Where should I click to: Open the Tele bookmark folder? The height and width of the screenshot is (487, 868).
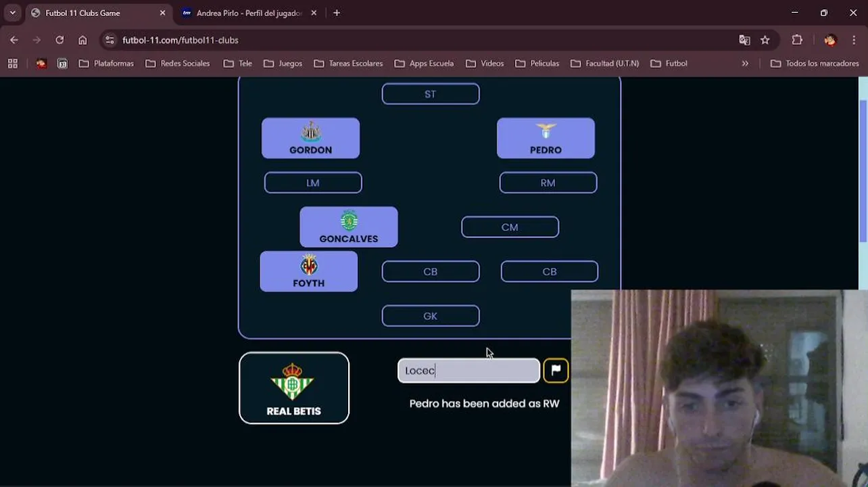(238, 64)
